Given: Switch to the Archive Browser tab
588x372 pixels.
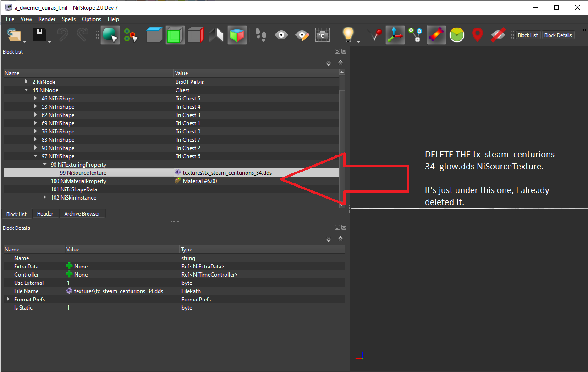Looking at the screenshot, I should (82, 214).
